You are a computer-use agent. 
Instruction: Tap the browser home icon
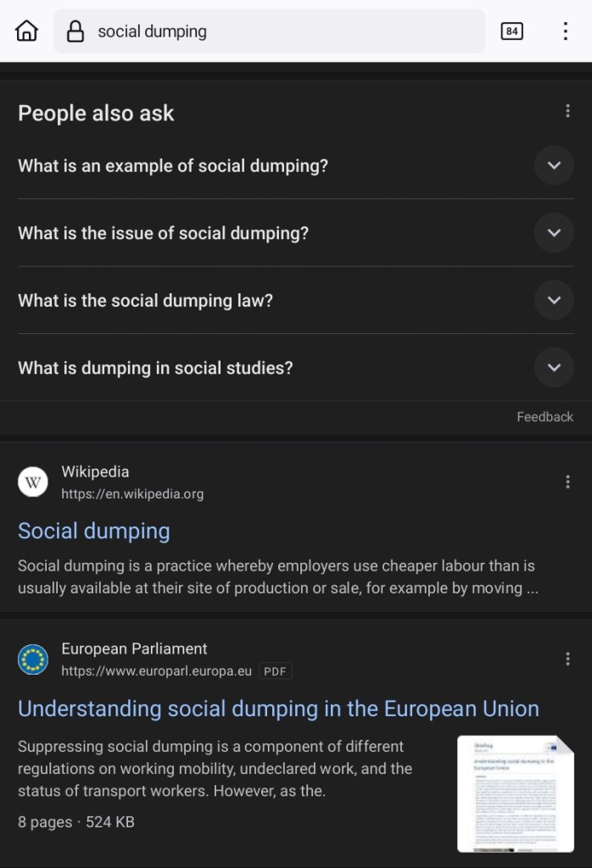(x=27, y=31)
